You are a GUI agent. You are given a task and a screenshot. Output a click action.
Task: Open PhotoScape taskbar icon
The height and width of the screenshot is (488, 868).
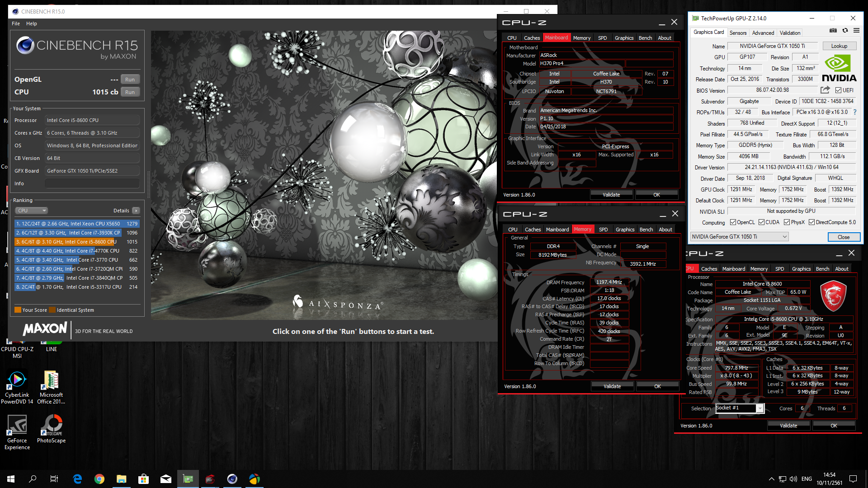tap(255, 479)
